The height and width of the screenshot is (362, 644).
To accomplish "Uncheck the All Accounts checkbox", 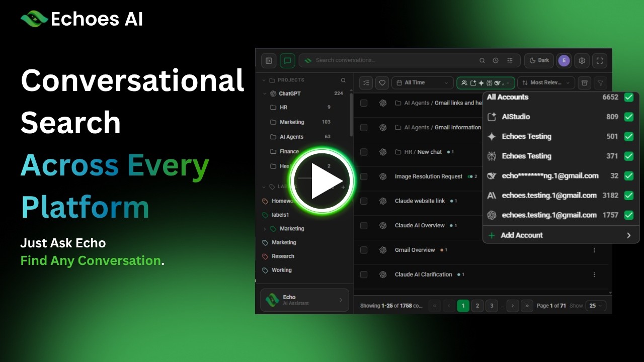I will (x=628, y=98).
